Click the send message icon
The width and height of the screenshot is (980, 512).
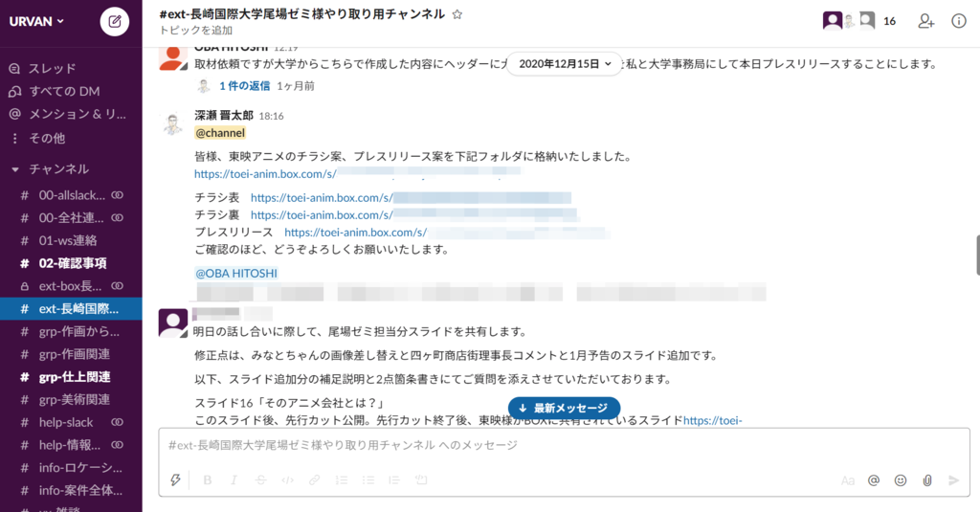tap(954, 480)
